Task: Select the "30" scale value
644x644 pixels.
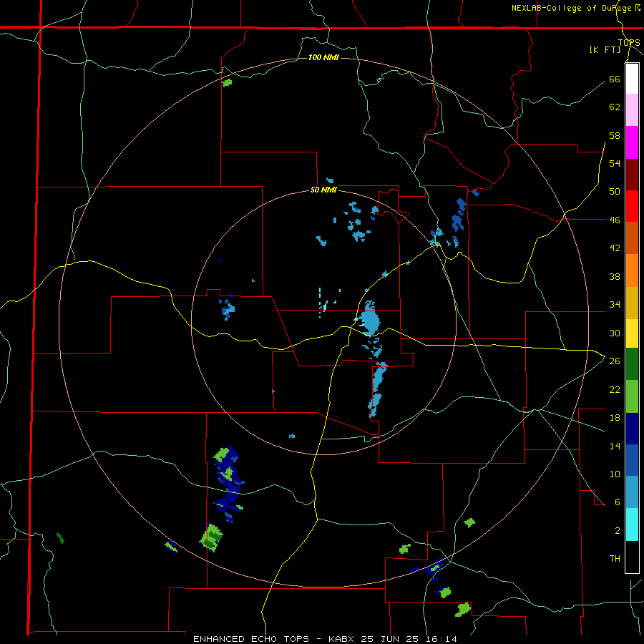Action: pyautogui.click(x=615, y=333)
